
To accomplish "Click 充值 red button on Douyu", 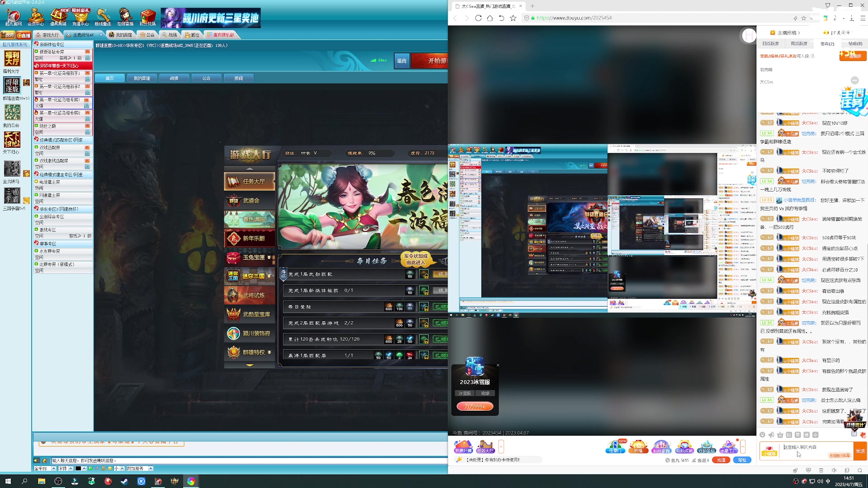I will [x=721, y=460].
